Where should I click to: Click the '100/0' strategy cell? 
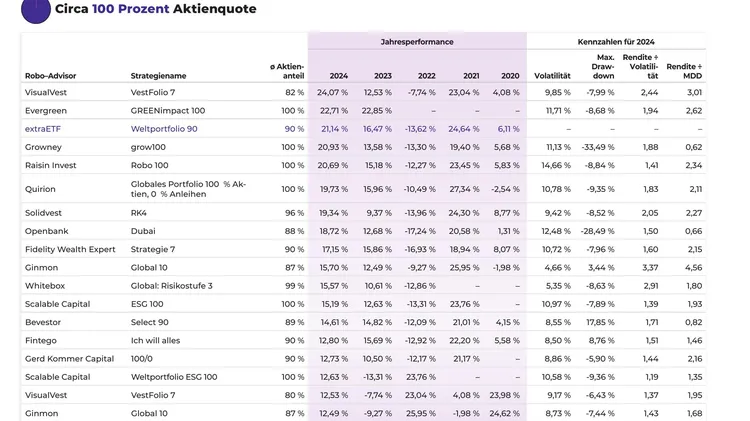tap(142, 358)
